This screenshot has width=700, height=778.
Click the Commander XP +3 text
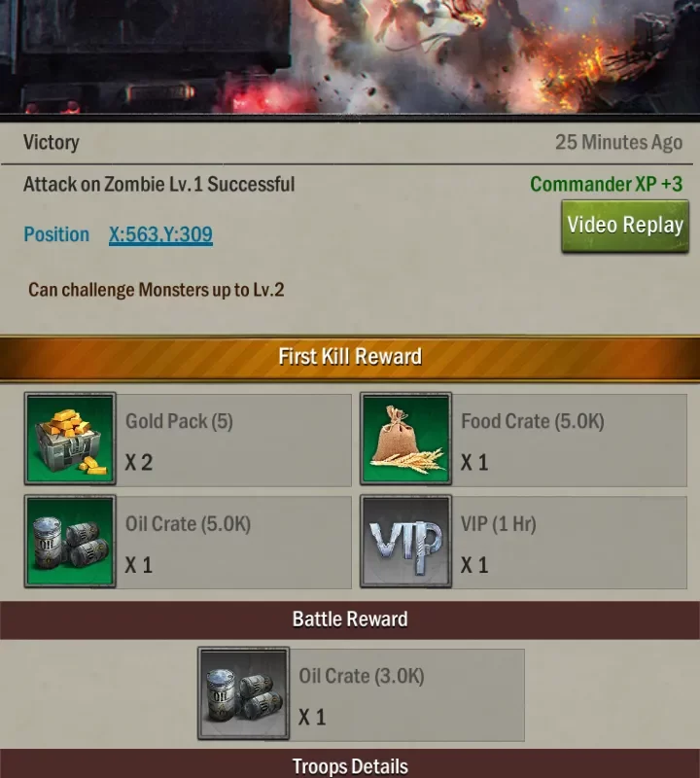coord(607,184)
